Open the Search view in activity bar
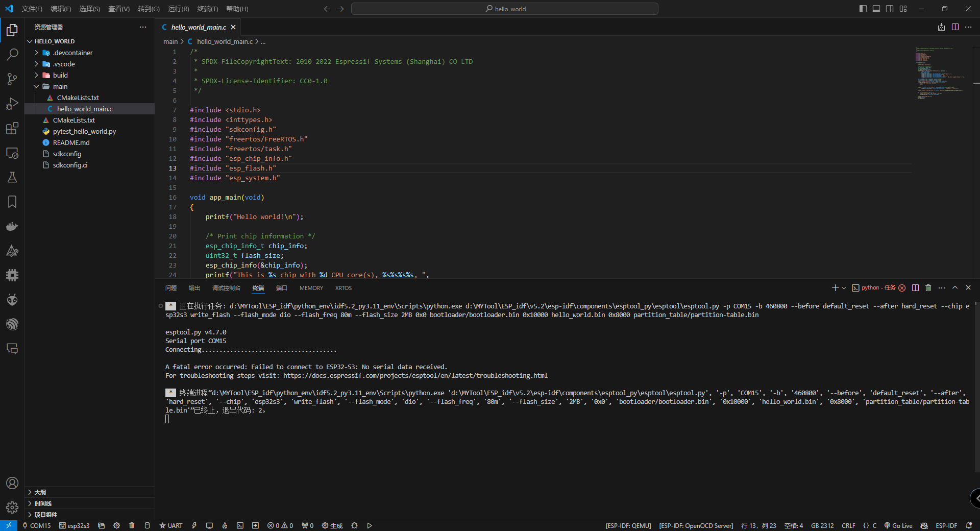This screenshot has height=531, width=980. tap(12, 55)
